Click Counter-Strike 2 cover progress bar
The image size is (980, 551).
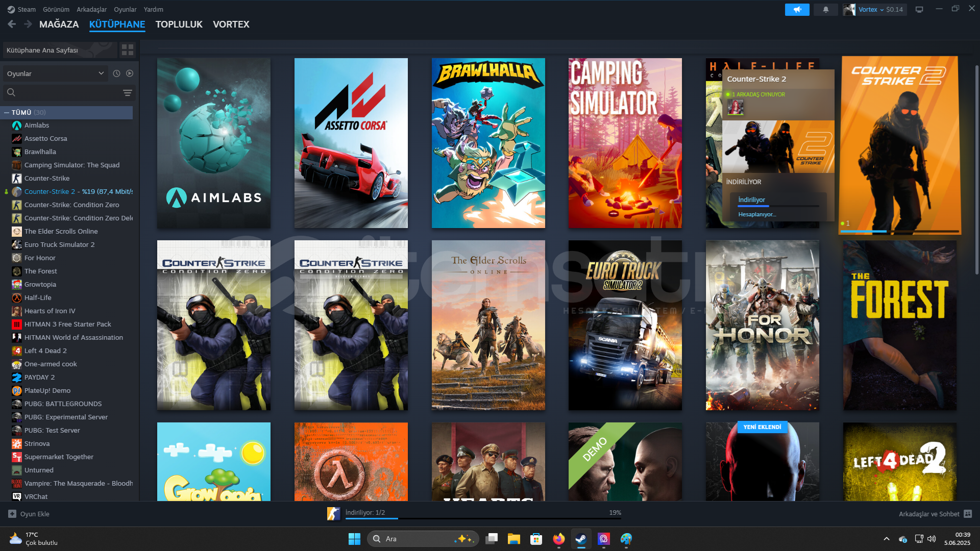pos(900,231)
